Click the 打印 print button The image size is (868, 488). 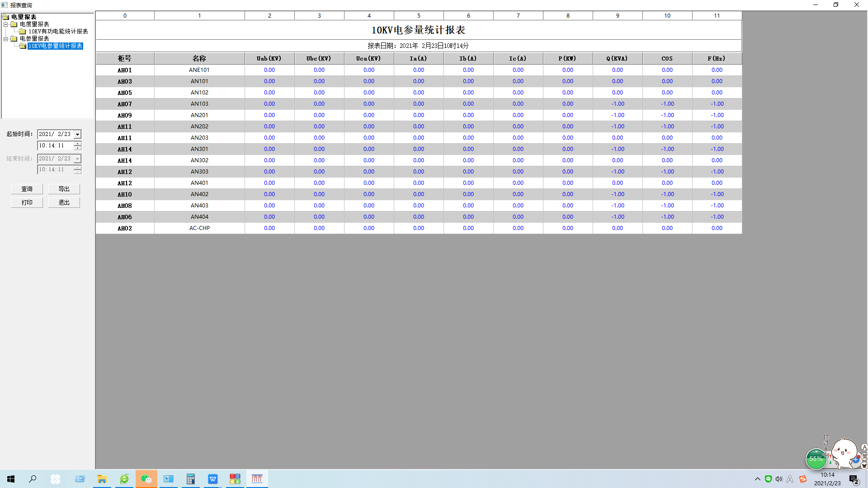(27, 202)
